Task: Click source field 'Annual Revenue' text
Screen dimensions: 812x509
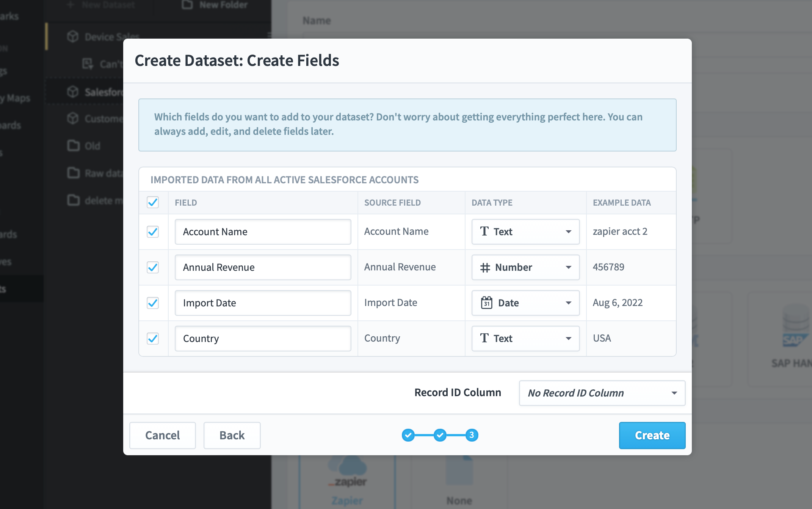Action: (400, 267)
